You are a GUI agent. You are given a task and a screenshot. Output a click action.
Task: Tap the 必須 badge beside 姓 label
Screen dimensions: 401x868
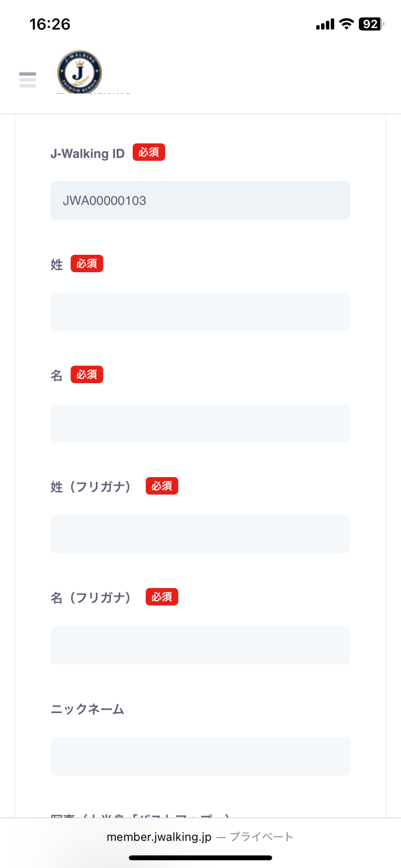click(87, 263)
